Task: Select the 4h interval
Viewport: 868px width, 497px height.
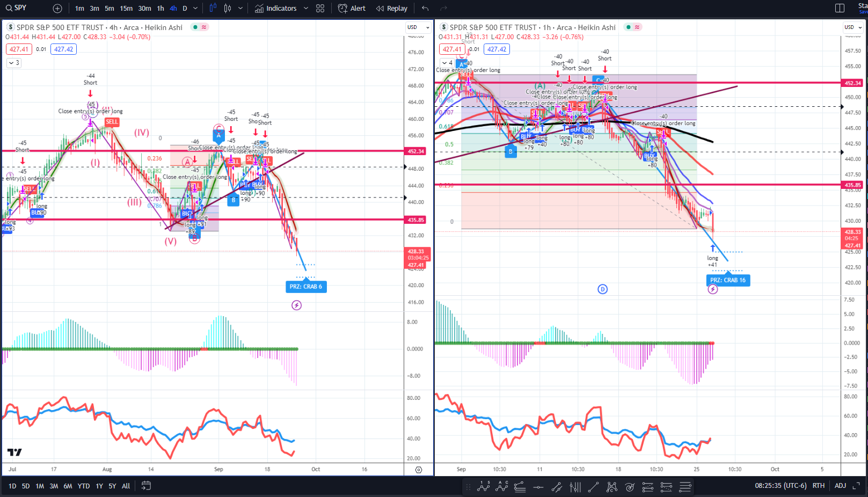Action: pyautogui.click(x=173, y=9)
